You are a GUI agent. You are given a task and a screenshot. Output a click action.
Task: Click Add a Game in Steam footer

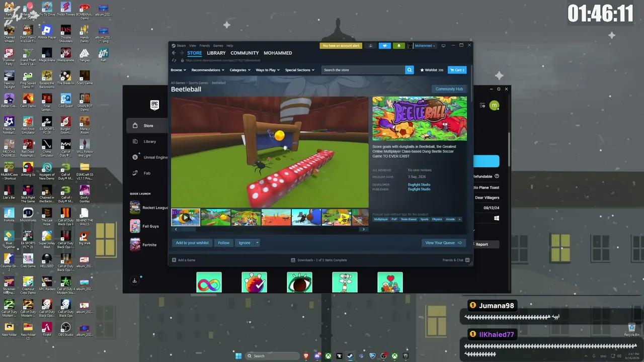coord(184,260)
